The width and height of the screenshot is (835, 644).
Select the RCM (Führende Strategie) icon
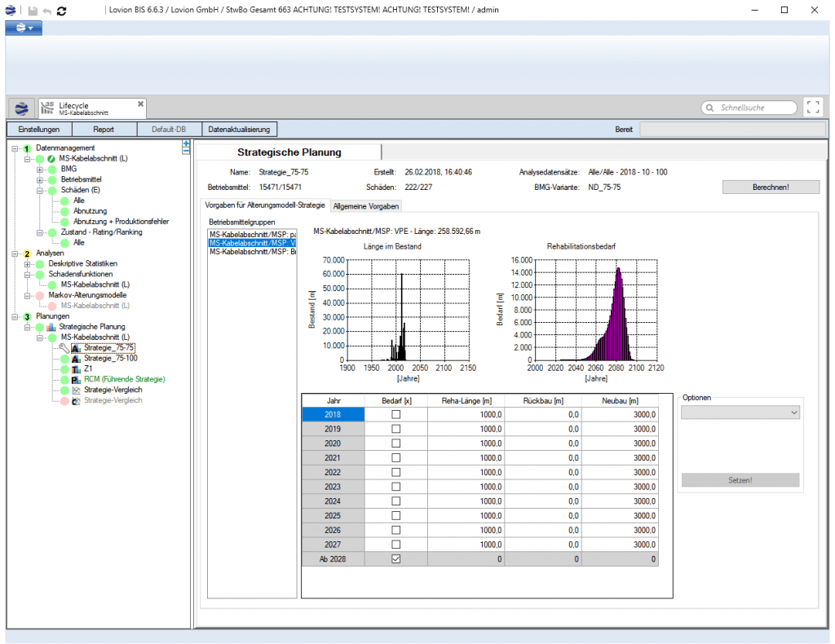77,379
